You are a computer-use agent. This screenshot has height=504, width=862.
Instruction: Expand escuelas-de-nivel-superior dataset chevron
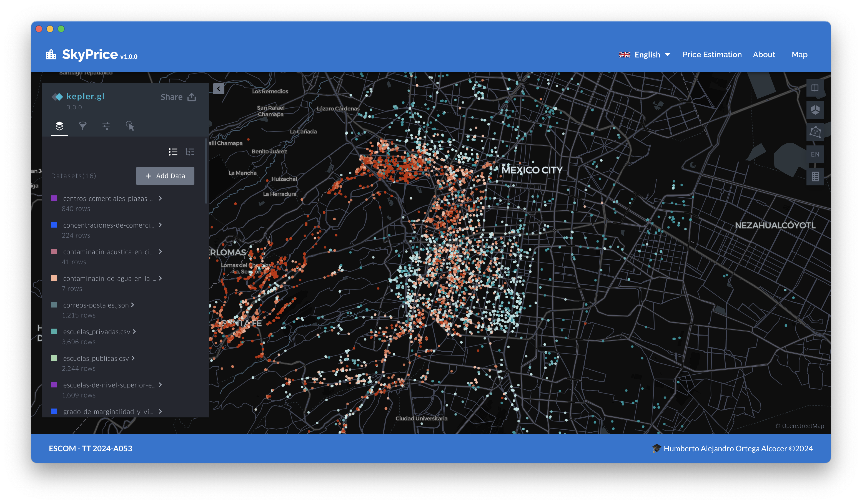[x=160, y=385]
